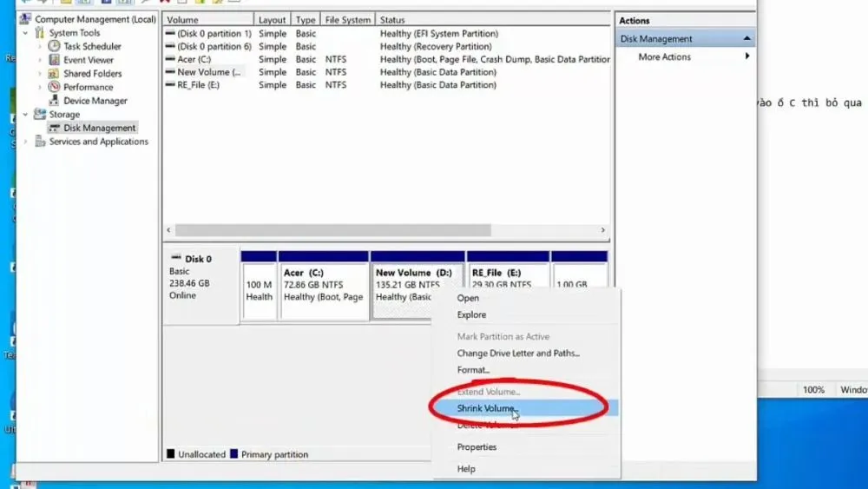Click the Performance monitor icon
Image resolution: width=868 pixels, height=489 pixels.
pyautogui.click(x=55, y=87)
